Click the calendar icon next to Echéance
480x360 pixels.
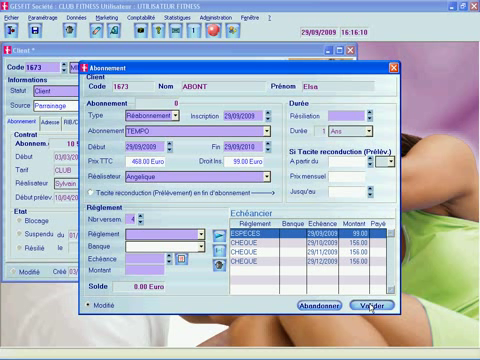181,259
